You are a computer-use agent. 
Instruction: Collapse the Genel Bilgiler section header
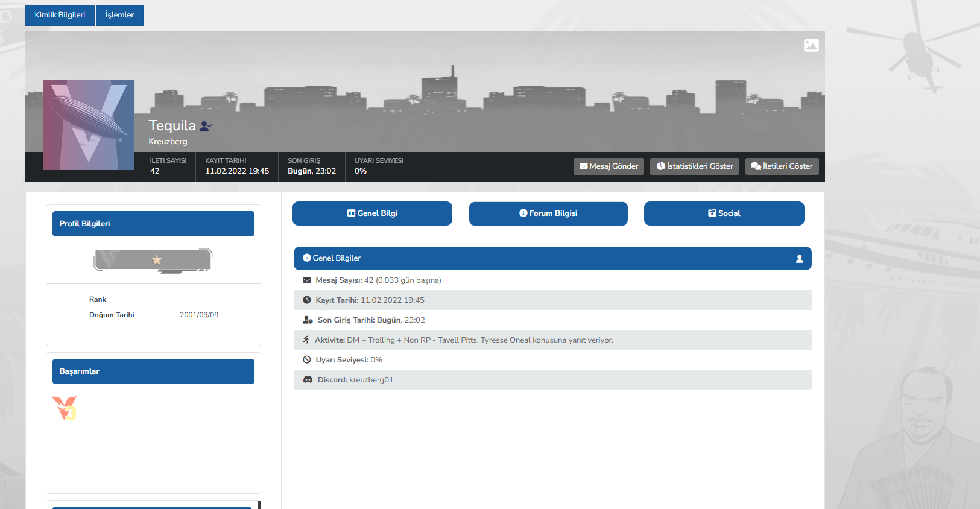click(552, 258)
